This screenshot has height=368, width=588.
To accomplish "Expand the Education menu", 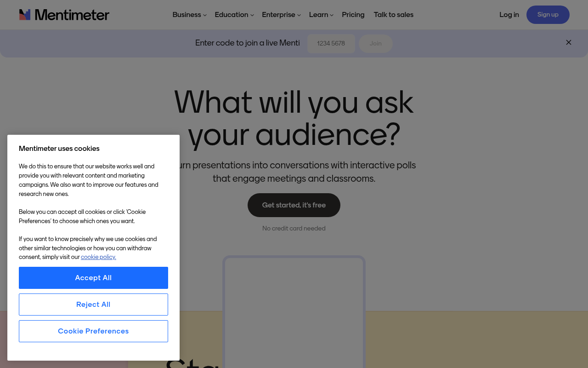I will click(x=234, y=15).
